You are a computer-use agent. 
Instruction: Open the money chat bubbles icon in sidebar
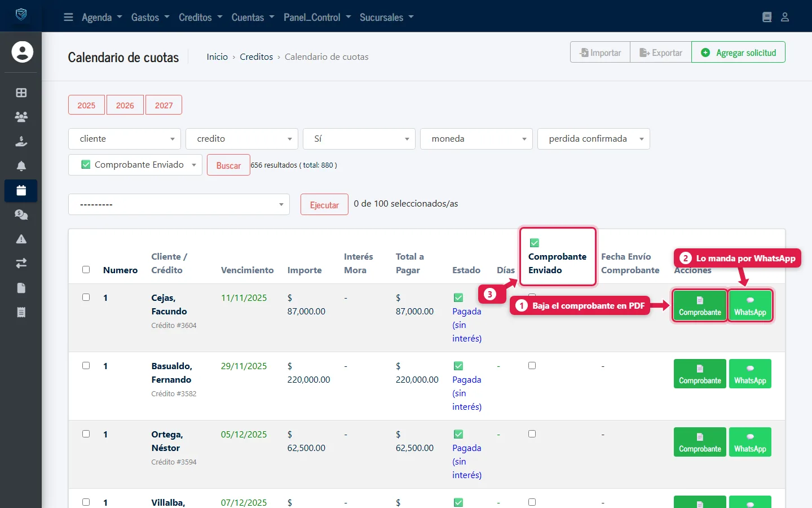(x=21, y=214)
